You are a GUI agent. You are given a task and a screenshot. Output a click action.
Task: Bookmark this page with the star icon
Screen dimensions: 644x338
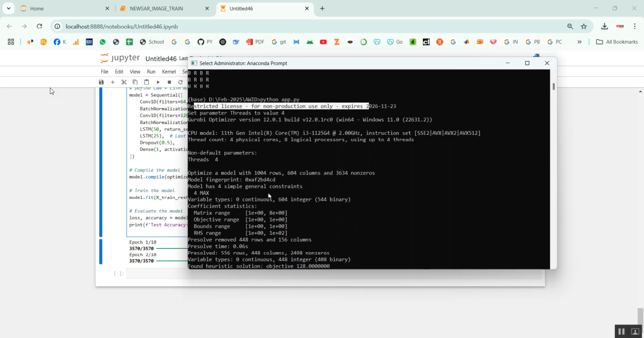(583, 26)
